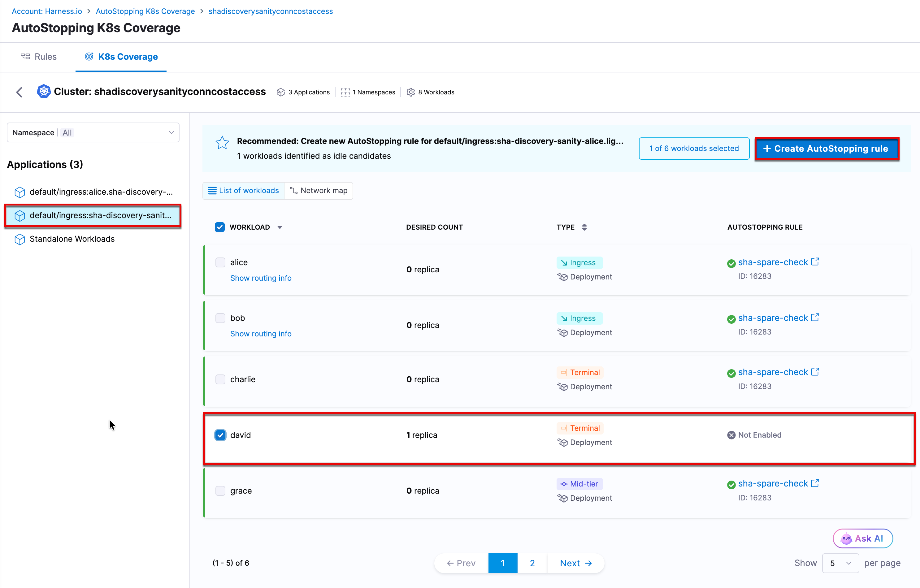The width and height of the screenshot is (920, 588).
Task: Click Create AutoStopping rule button
Action: [x=827, y=149]
